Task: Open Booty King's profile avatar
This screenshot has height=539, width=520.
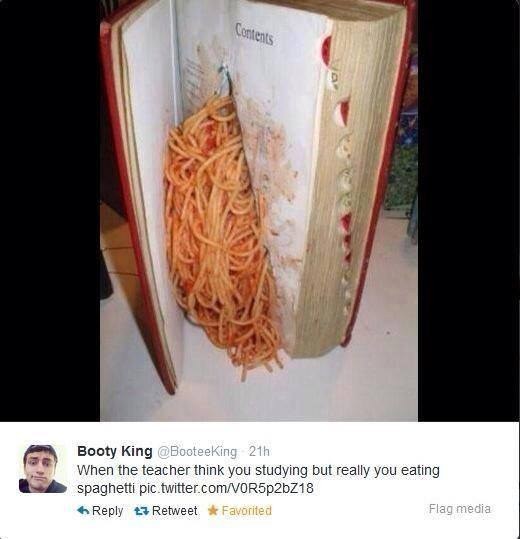Action: click(43, 469)
